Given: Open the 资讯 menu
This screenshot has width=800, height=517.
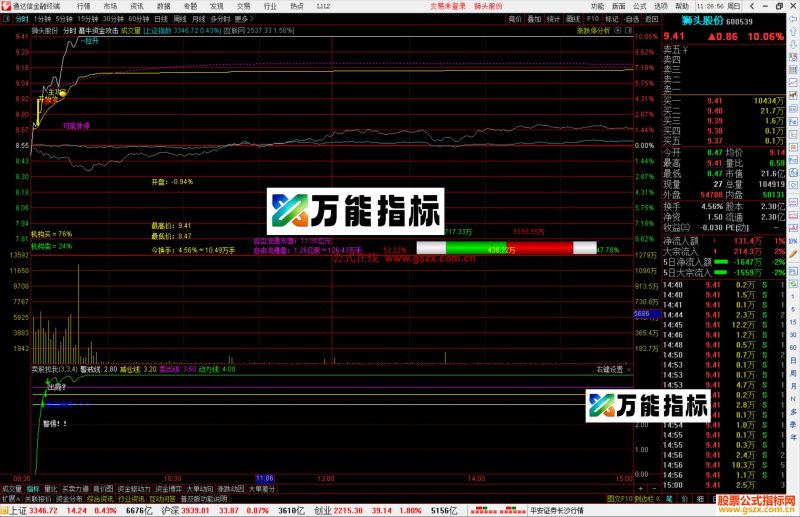Looking at the screenshot, I should pyautogui.click(x=137, y=6).
